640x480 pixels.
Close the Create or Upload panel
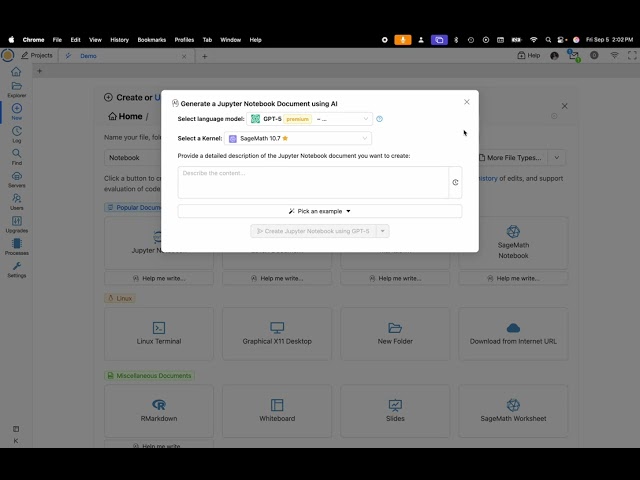[564, 106]
